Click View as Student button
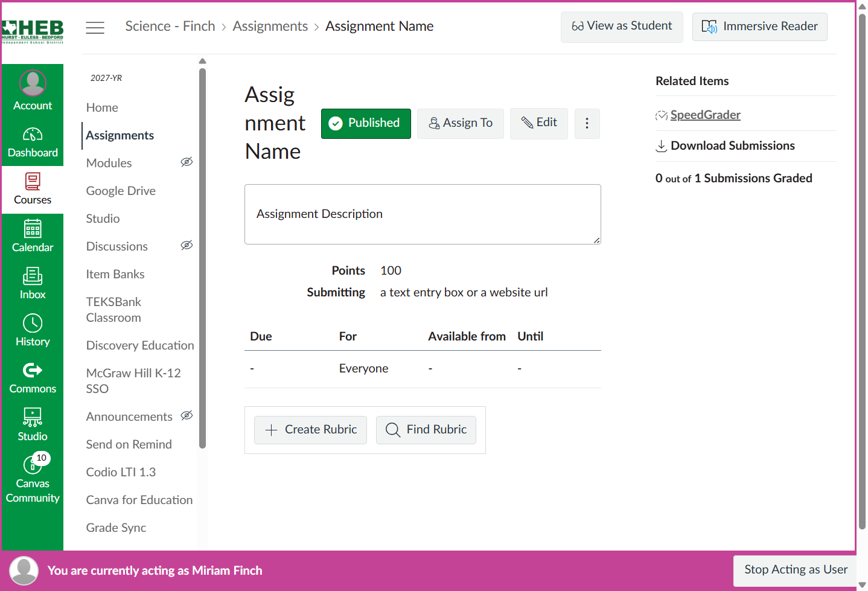This screenshot has height=591, width=868. 622,27
